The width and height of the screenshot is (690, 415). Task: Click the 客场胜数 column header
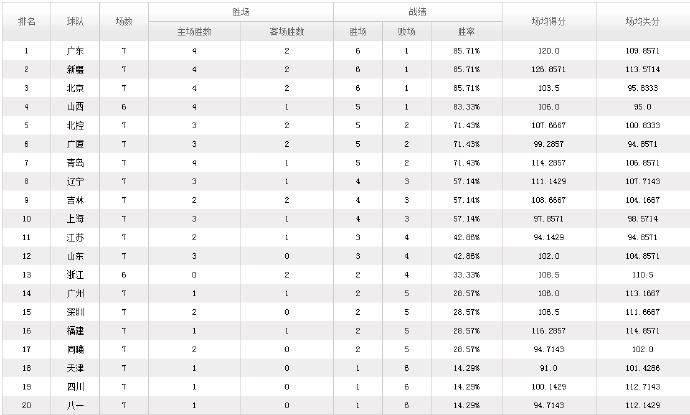pyautogui.click(x=287, y=32)
